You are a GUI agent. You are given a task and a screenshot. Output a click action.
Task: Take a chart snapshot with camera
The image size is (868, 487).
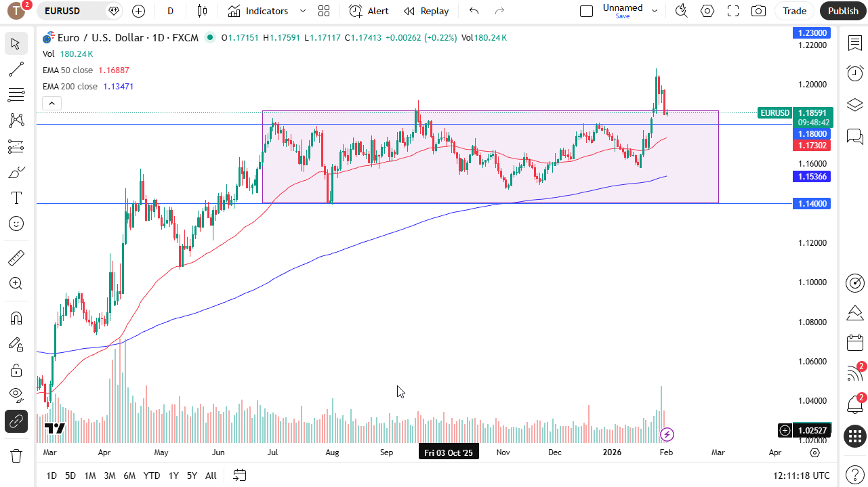[x=759, y=11]
